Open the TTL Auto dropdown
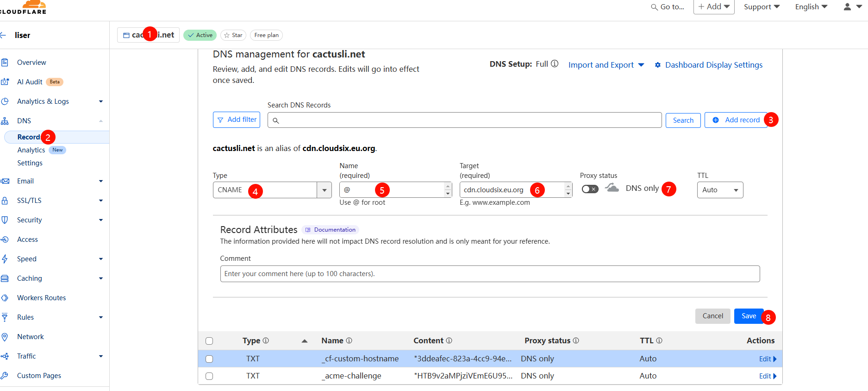The width and height of the screenshot is (868, 391). tap(720, 190)
